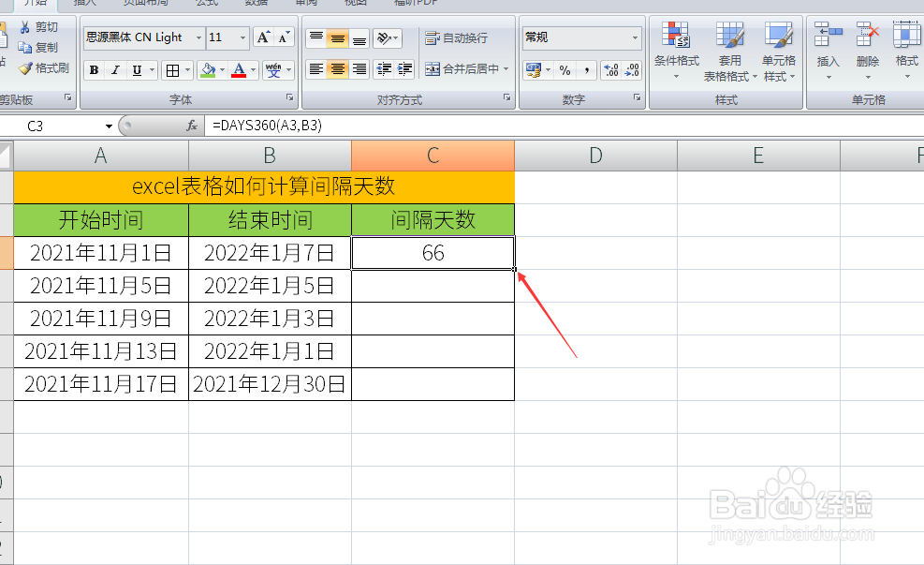
Task: Decrease indent icon
Action: coord(384,69)
